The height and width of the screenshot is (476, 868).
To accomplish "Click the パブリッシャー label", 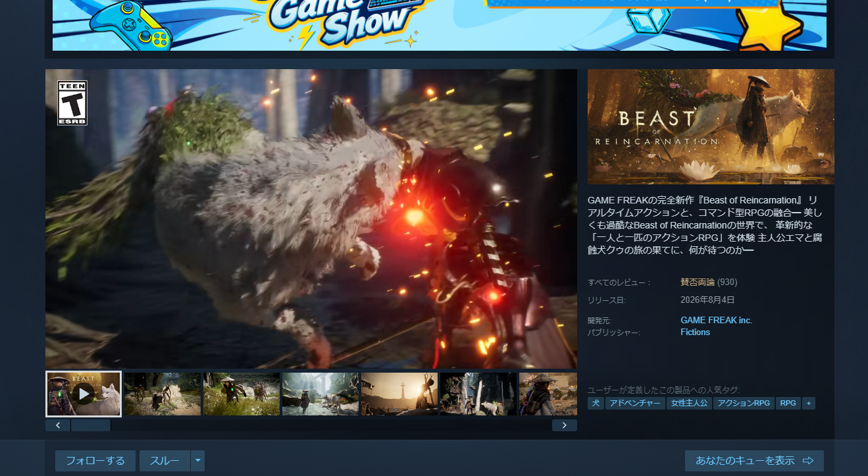I will pos(614,332).
